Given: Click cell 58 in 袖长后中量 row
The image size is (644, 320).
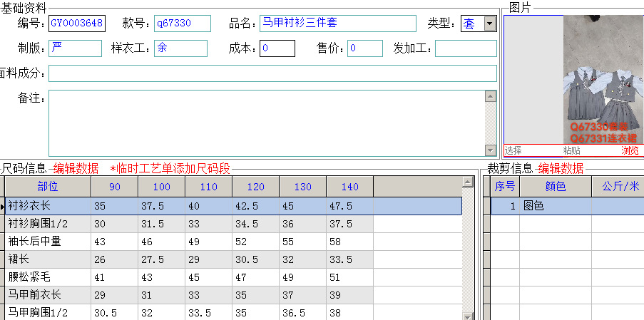Looking at the screenshot, I should pyautogui.click(x=350, y=242).
